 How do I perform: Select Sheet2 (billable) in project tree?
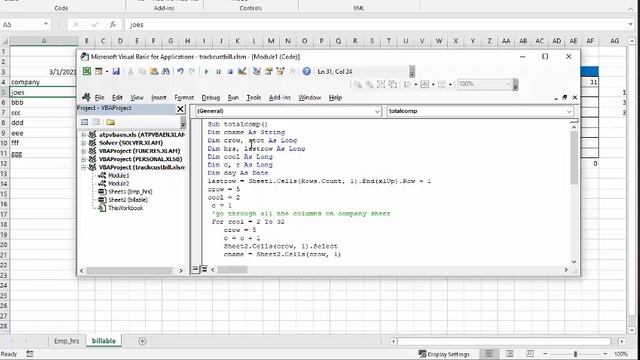[128, 200]
